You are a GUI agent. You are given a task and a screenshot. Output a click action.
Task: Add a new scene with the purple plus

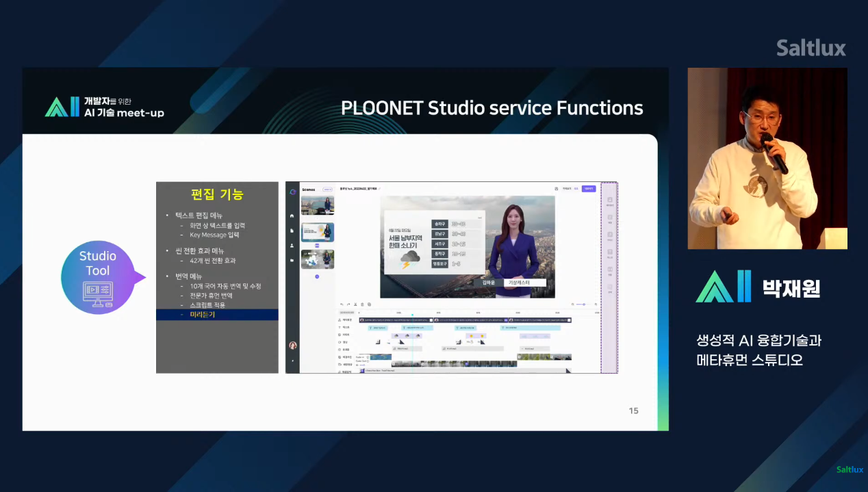[317, 276]
